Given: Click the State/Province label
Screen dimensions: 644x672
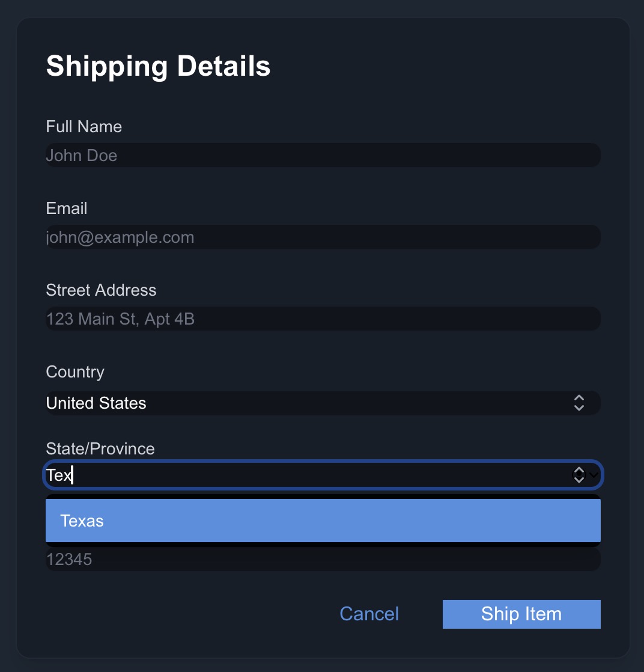Looking at the screenshot, I should (x=100, y=449).
